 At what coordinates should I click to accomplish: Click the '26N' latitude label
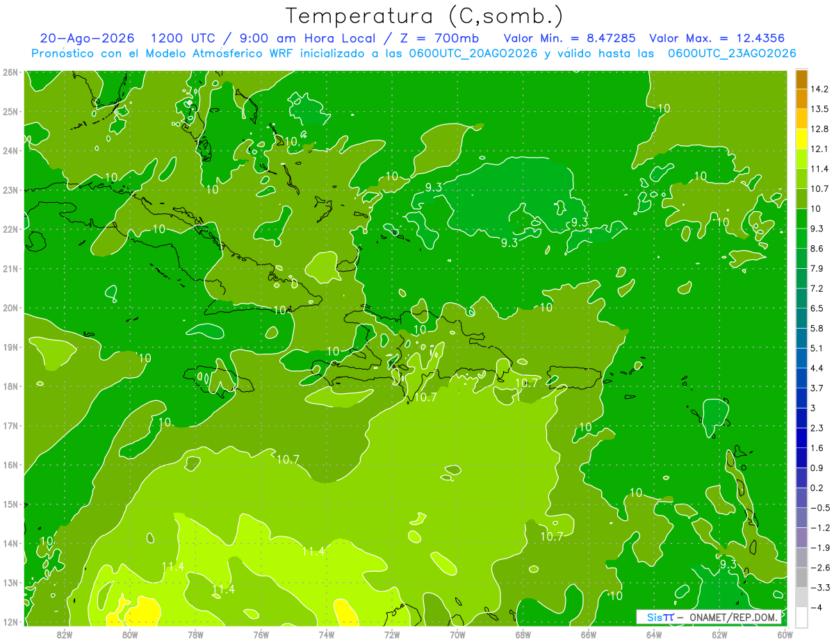10,72
